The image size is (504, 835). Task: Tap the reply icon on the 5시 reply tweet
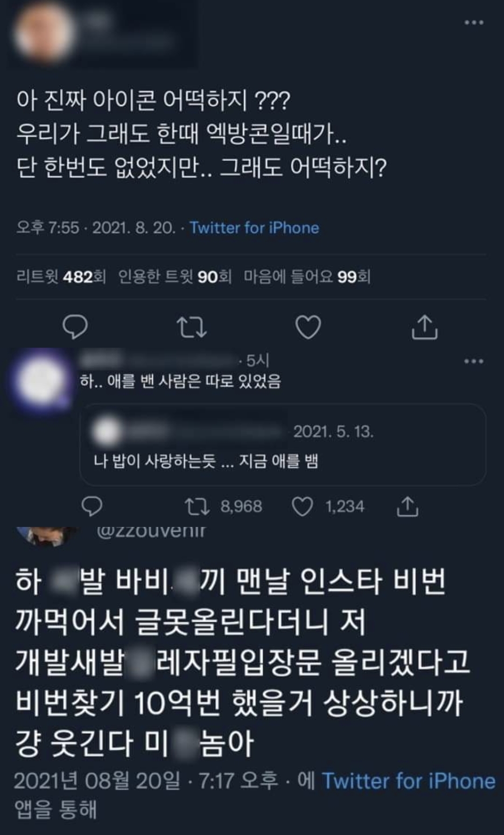92,506
